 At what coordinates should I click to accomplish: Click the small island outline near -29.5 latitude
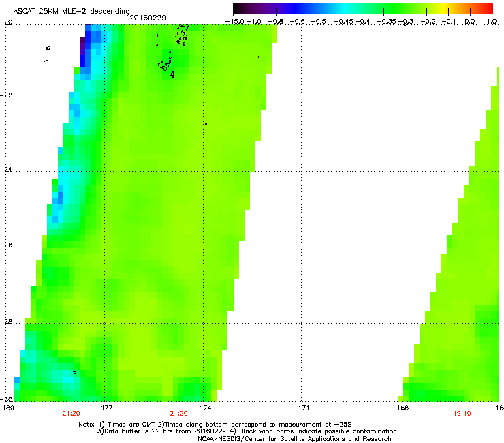pyautogui.click(x=74, y=373)
